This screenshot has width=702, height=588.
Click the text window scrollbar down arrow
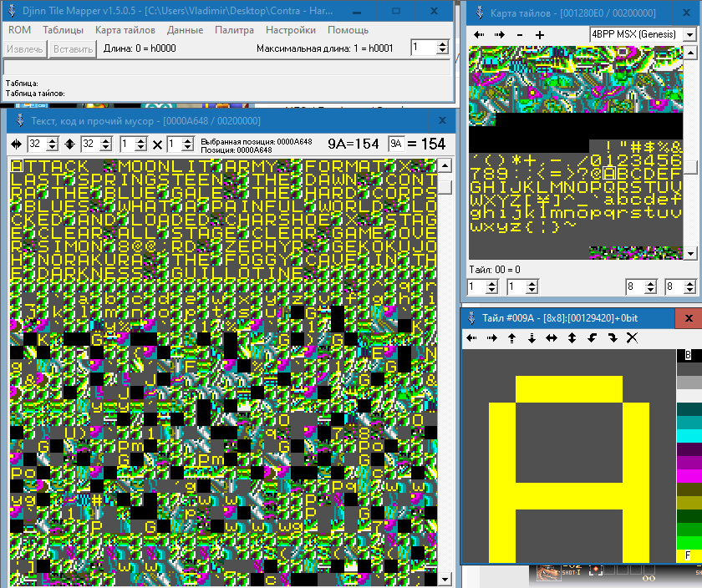(444, 579)
